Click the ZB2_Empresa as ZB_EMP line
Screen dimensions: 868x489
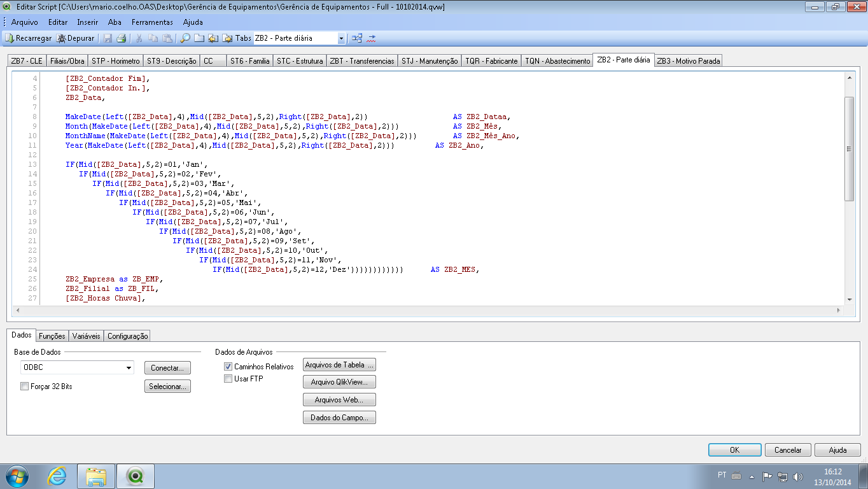coord(114,279)
